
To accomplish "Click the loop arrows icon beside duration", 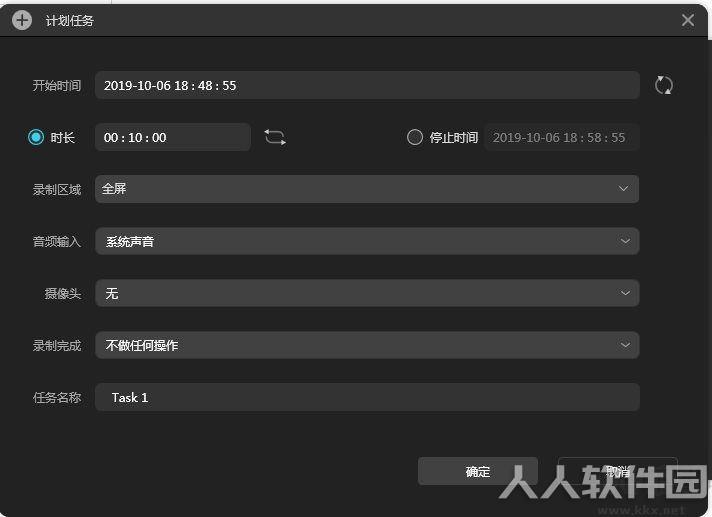I will pos(275,137).
